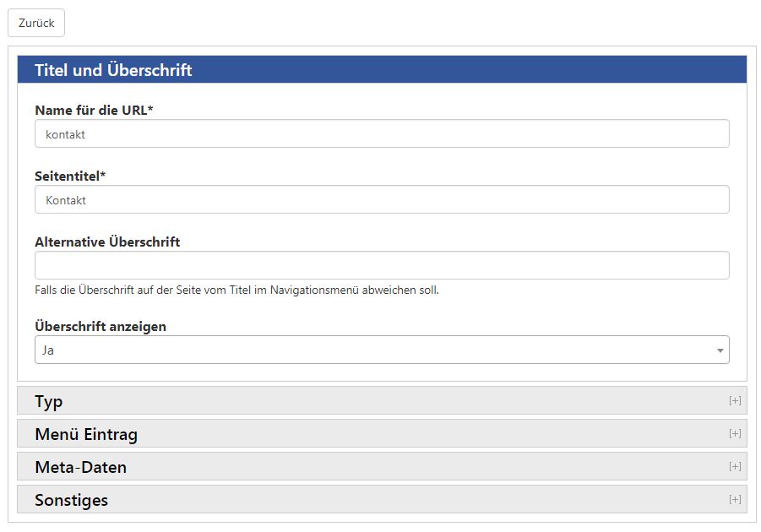This screenshot has width=761, height=532.
Task: Open the Überschrift anzeigen dropdown
Action: 382,350
